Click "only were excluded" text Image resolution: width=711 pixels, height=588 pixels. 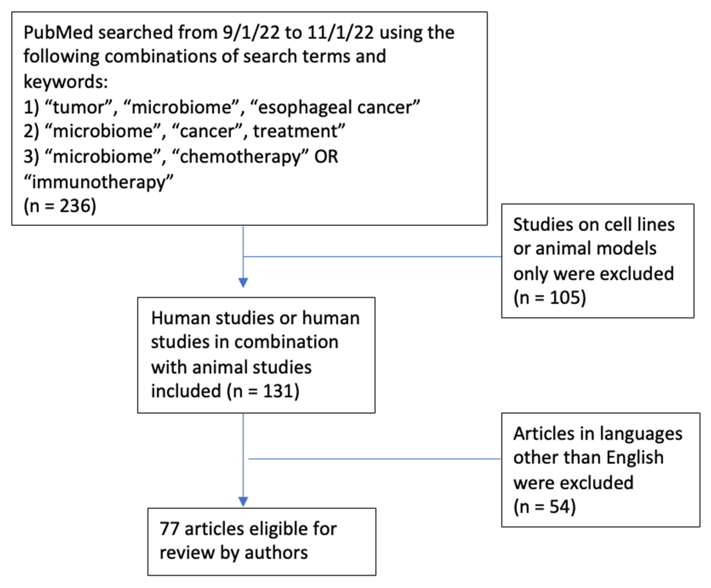coord(593,274)
